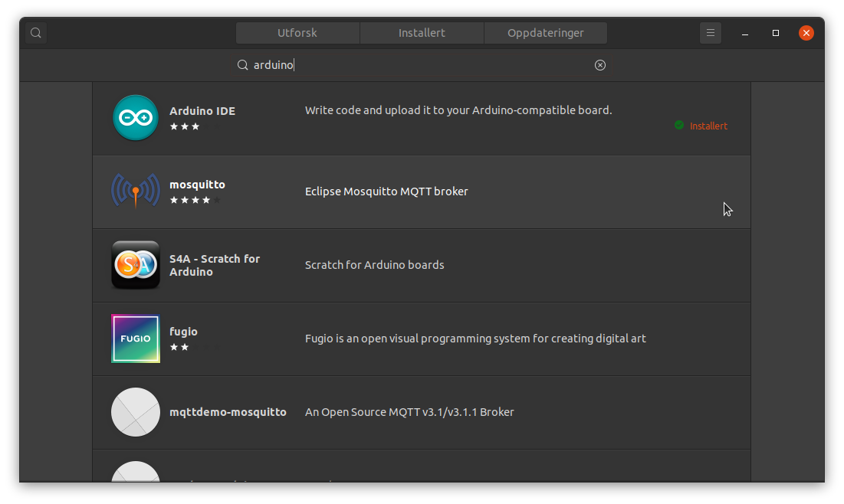Viewport: 844px width, 504px height.
Task: Click Arduino IDE three-star rating
Action: pos(185,126)
